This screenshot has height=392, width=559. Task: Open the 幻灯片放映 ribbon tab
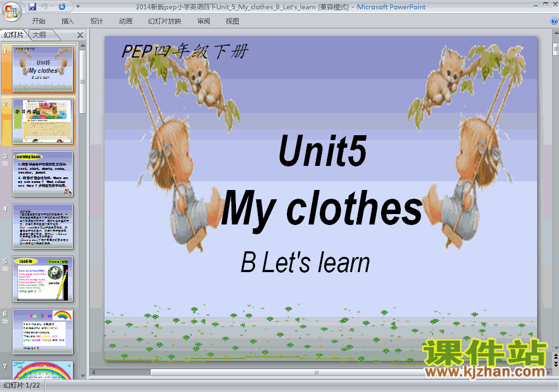[x=164, y=21]
